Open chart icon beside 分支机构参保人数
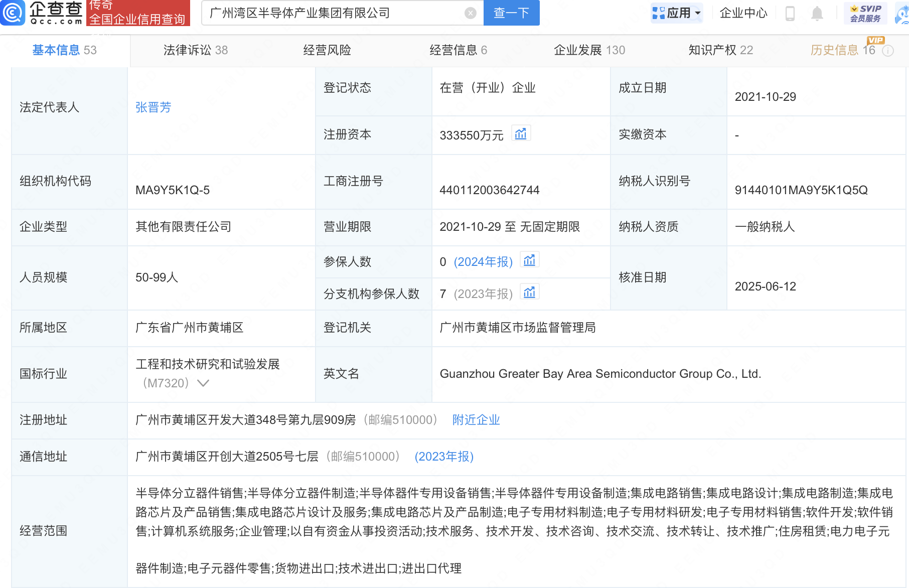This screenshot has width=909, height=588. [530, 292]
